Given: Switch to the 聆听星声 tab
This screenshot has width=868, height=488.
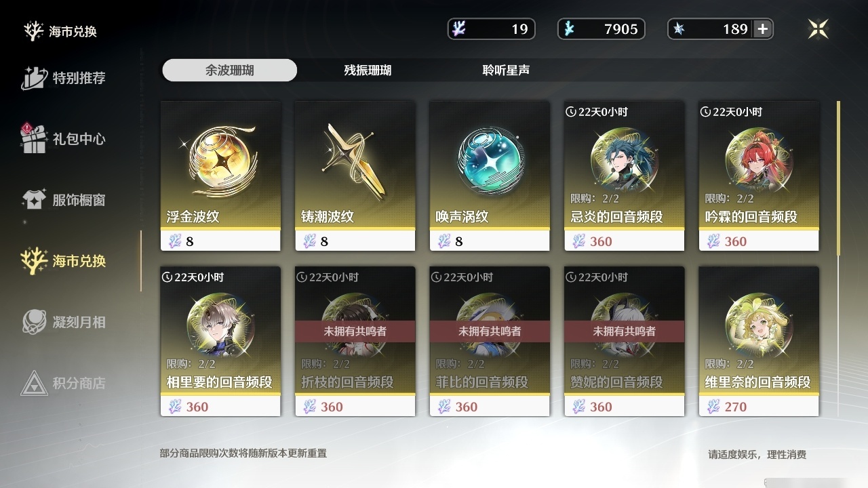Looking at the screenshot, I should point(506,70).
